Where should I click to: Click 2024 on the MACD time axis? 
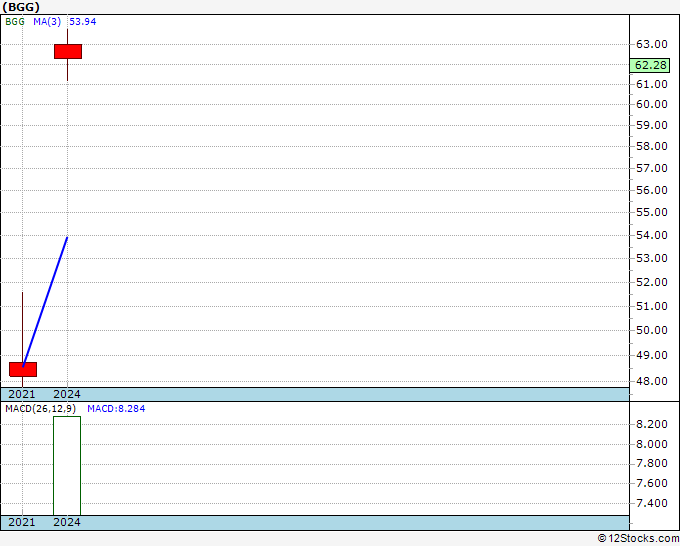(x=67, y=522)
